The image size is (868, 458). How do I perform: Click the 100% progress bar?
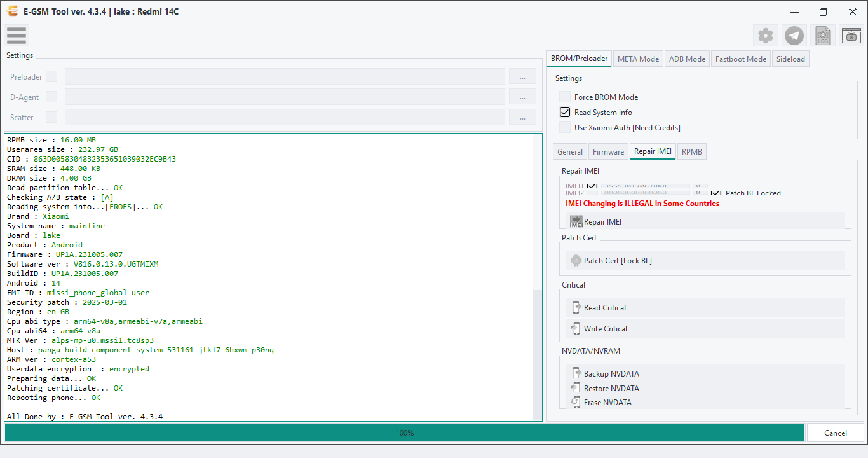[405, 433]
